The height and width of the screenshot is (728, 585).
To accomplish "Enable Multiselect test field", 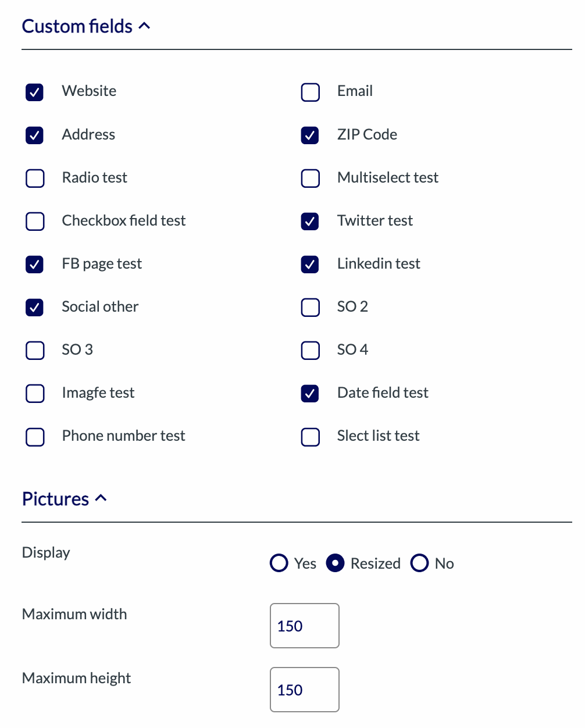I will (x=310, y=178).
